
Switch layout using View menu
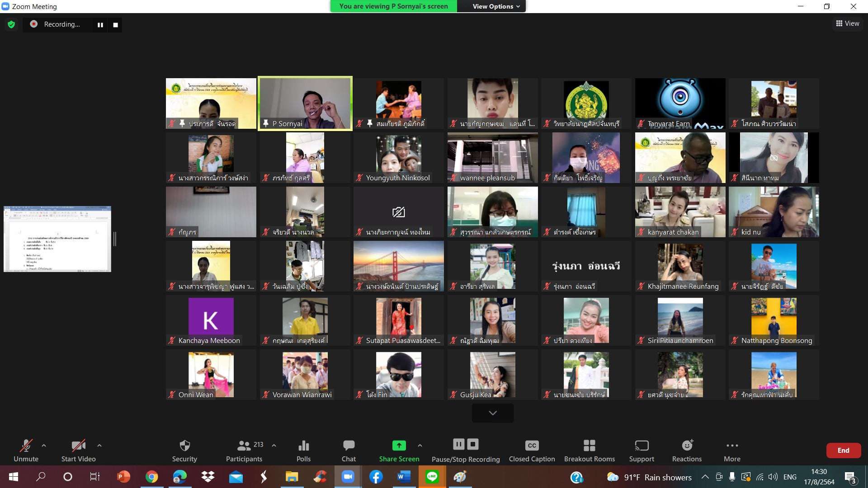tap(847, 23)
